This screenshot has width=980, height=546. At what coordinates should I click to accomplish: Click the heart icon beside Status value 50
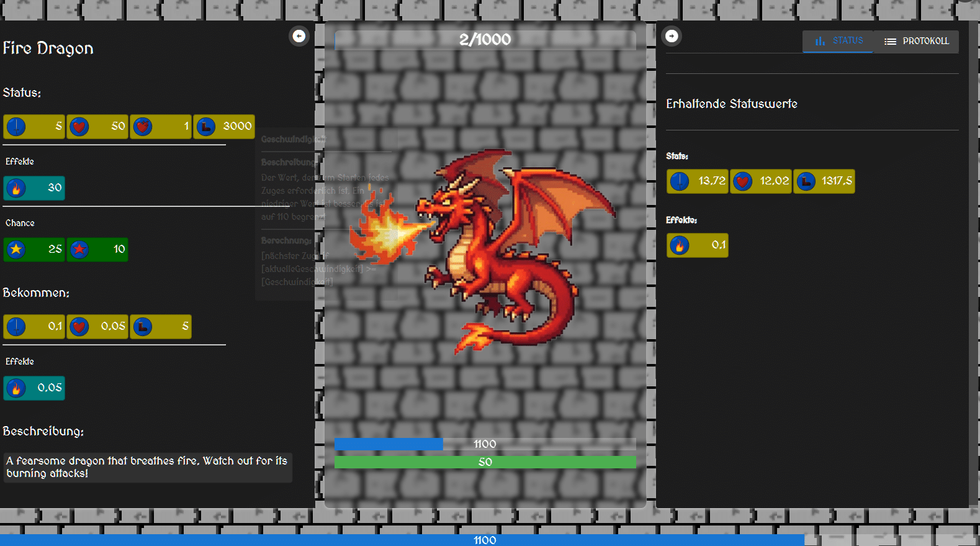79,127
